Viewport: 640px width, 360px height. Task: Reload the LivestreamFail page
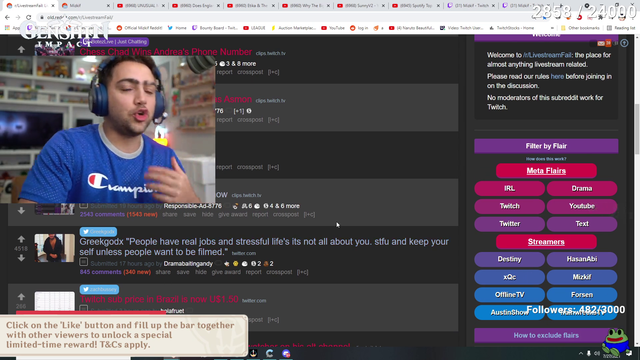click(29, 18)
